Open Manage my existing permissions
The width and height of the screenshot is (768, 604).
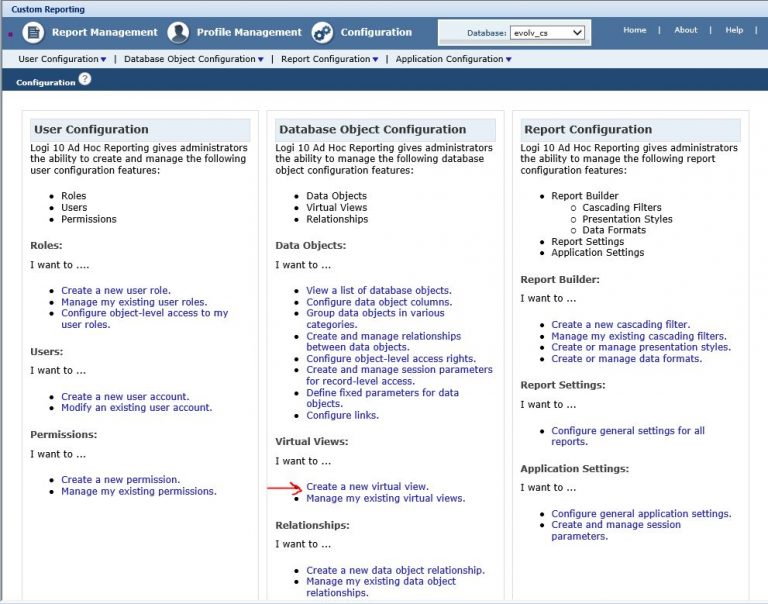click(138, 492)
